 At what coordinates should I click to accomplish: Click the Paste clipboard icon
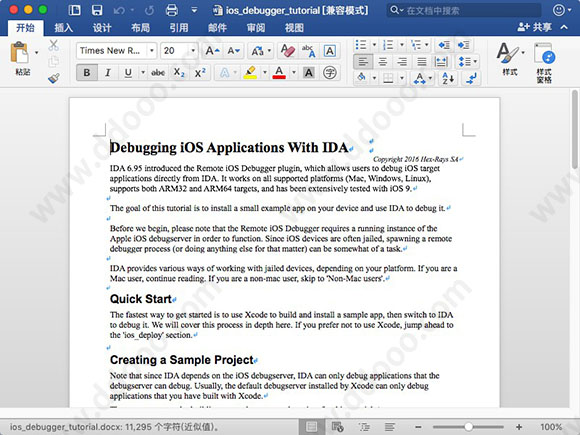pyautogui.click(x=20, y=53)
